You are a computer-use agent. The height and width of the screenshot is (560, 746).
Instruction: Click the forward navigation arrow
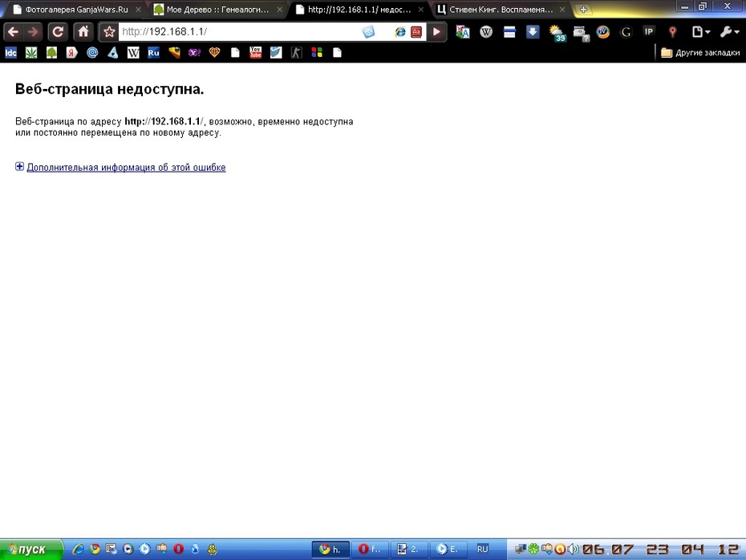point(33,32)
